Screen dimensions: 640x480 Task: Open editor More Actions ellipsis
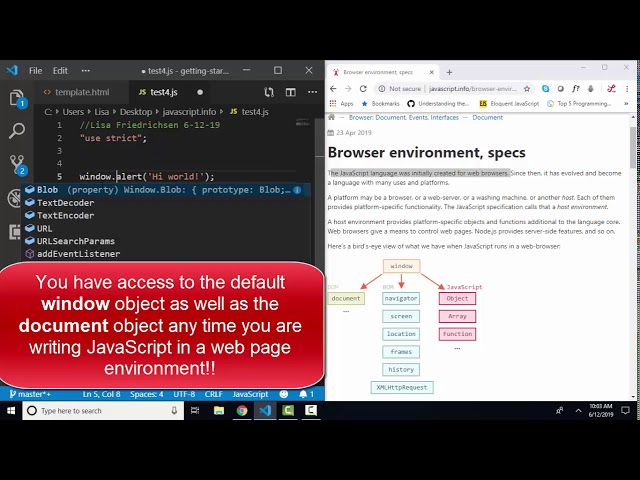313,92
